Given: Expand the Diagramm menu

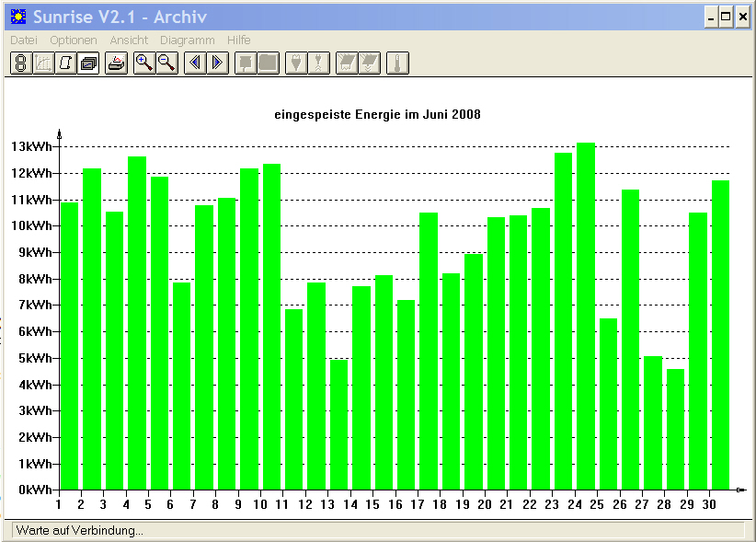Looking at the screenshot, I should [x=187, y=40].
